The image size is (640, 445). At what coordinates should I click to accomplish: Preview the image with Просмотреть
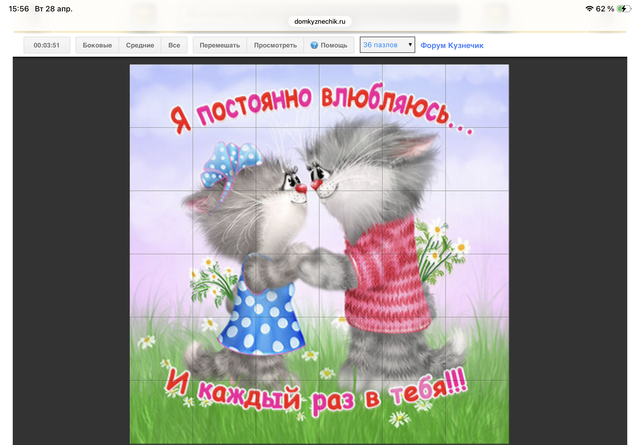(275, 45)
